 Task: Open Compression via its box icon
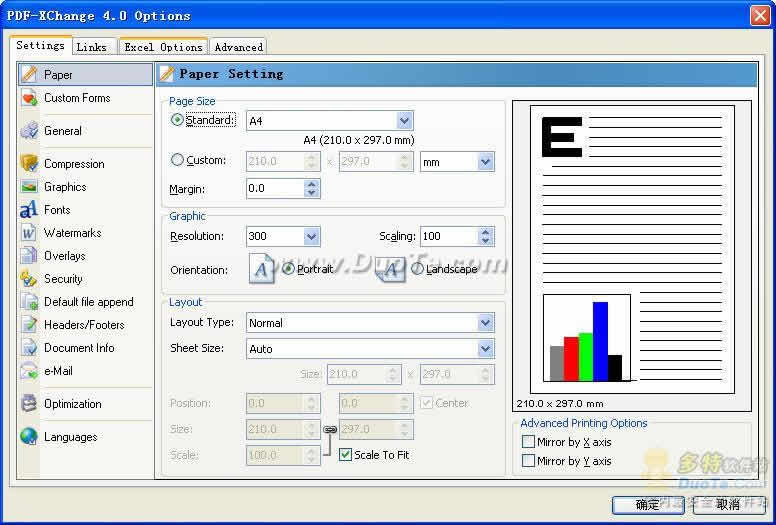point(29,163)
